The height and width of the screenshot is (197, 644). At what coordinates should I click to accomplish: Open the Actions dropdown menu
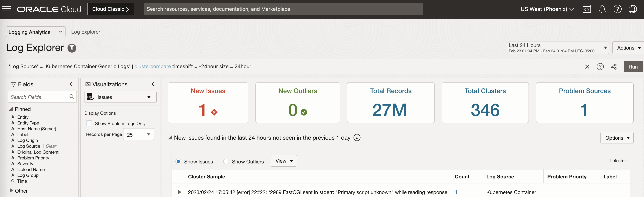628,48
